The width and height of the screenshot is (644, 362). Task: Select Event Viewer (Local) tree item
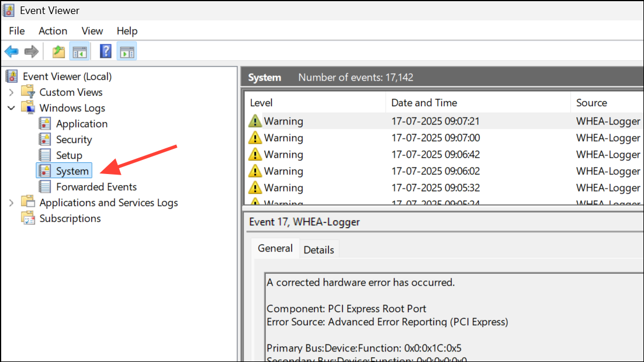(x=67, y=76)
